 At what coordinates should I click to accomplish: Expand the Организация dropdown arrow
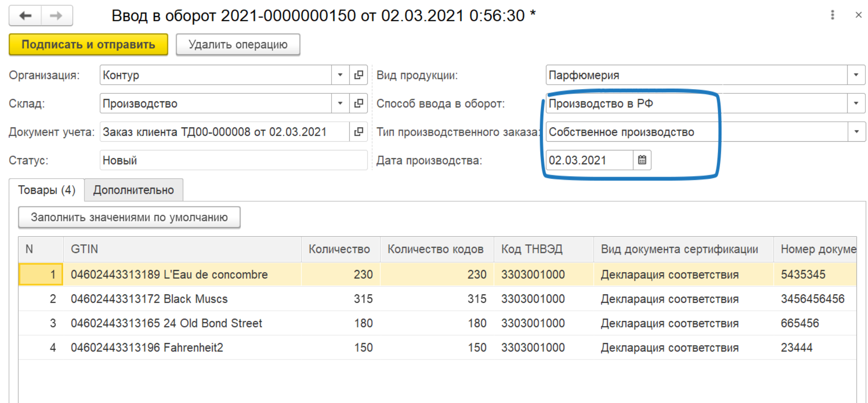tap(340, 75)
